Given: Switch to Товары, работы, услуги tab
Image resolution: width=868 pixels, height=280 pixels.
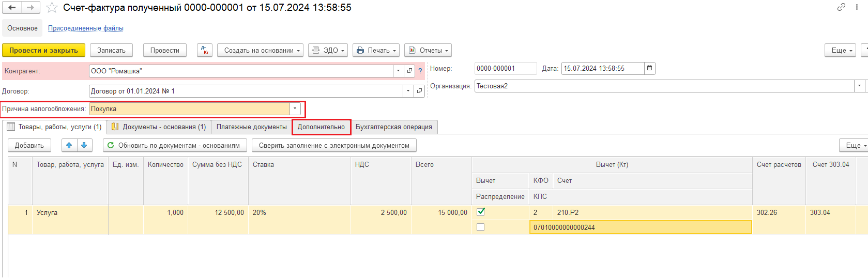Looking at the screenshot, I should [x=54, y=127].
